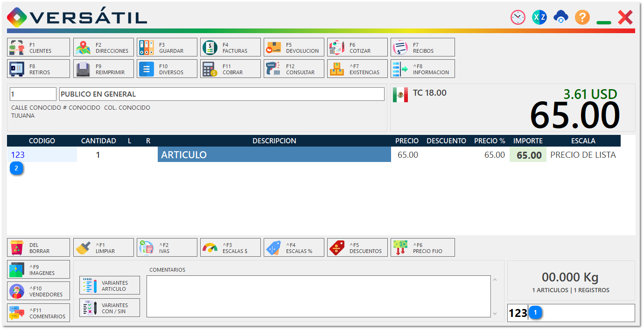Screen dimensions: 644x330
Task: Open the orange help question icon
Action: 582,18
